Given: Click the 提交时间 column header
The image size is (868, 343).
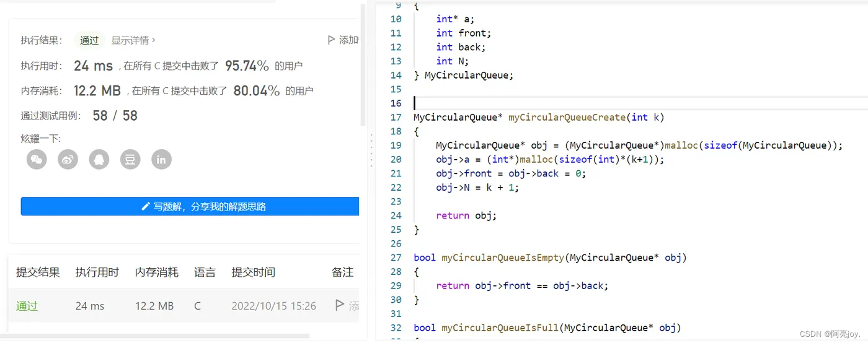Looking at the screenshot, I should point(253,272).
